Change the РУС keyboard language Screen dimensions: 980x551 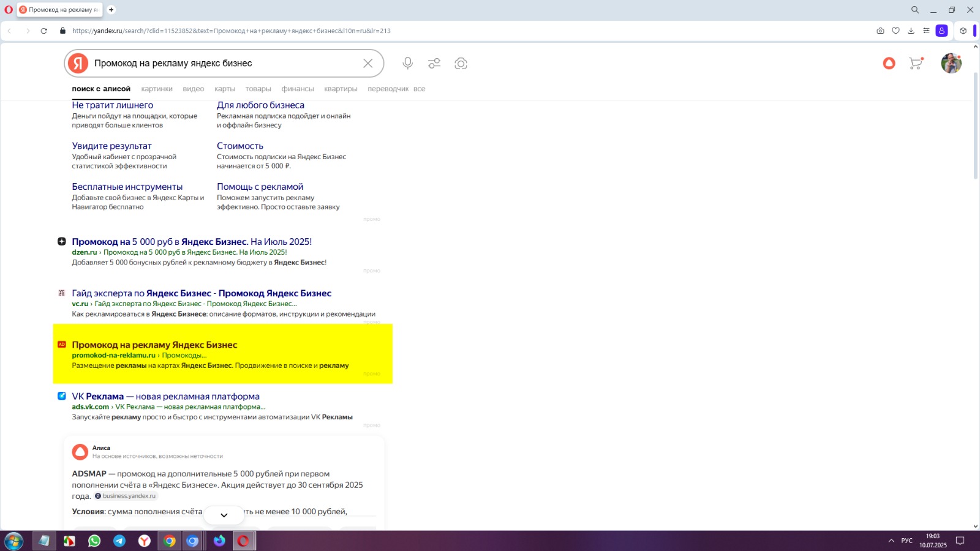[907, 541]
